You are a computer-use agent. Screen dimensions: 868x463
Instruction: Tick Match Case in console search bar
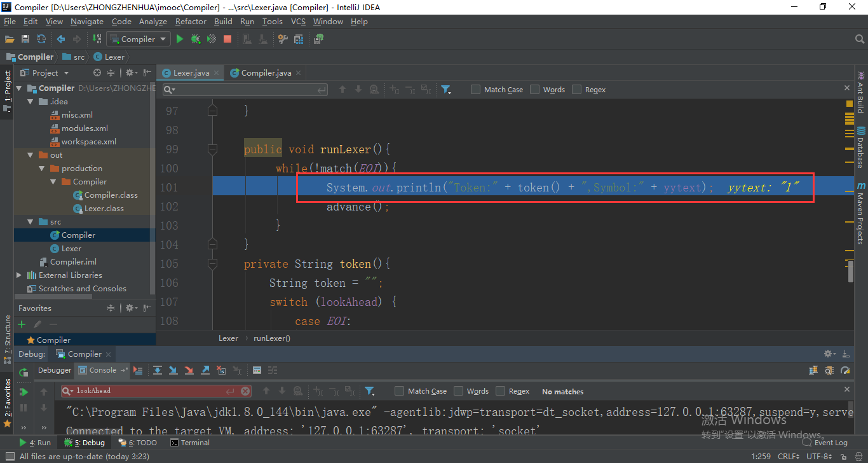(x=399, y=391)
